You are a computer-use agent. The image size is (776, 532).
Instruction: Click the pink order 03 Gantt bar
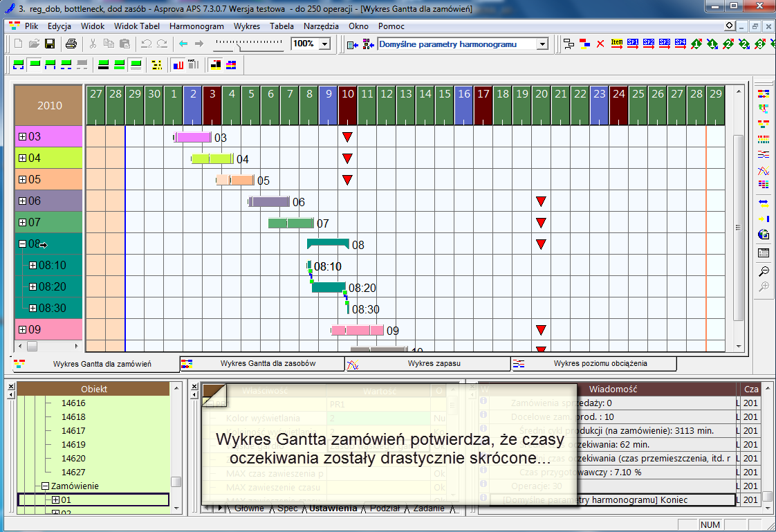[x=194, y=137]
